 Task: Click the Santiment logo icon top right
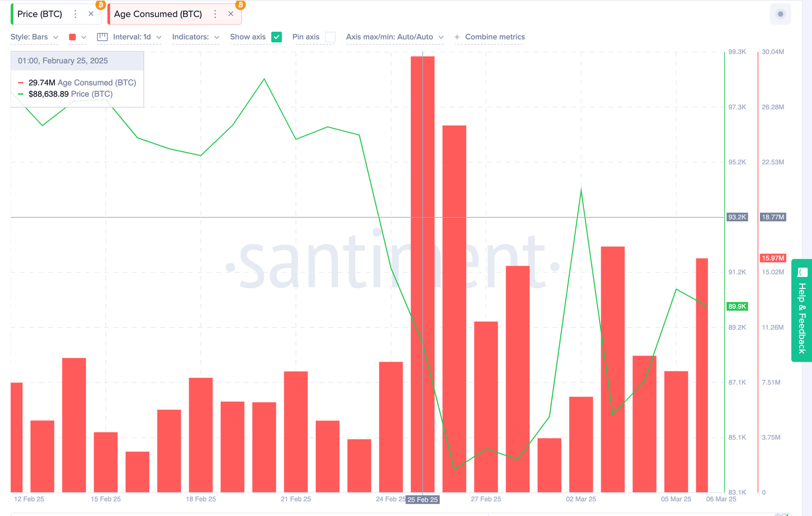[780, 14]
